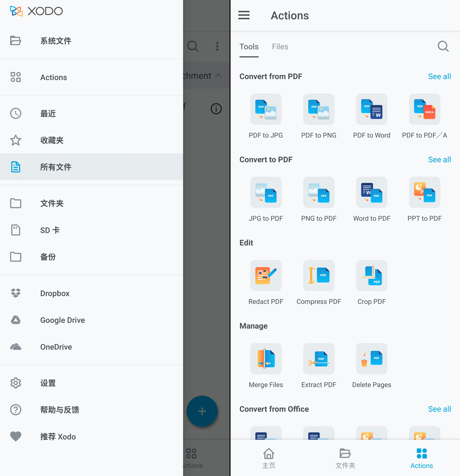Open the Compress PDF tool
The height and width of the screenshot is (476, 460).
318,283
